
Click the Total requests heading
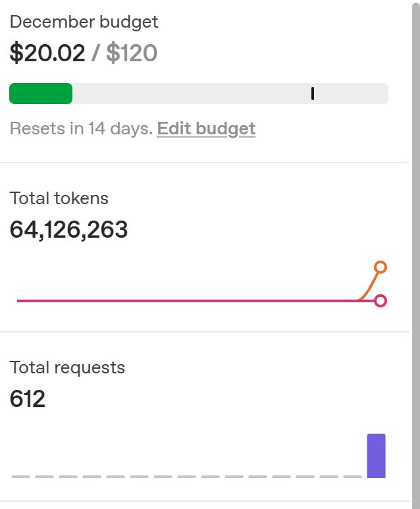click(67, 367)
